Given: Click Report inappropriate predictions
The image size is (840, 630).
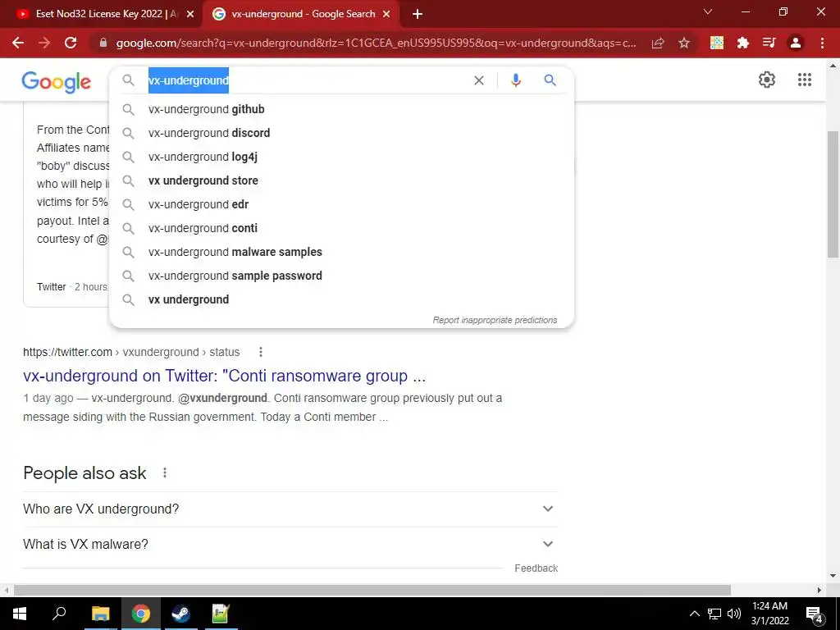Looking at the screenshot, I should [495, 320].
